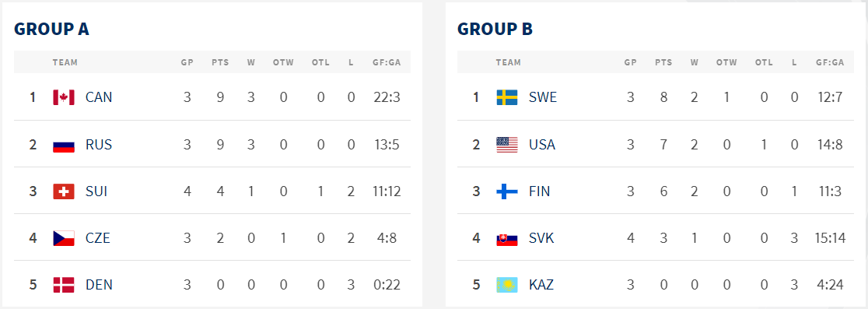Click the Czech Republic flag icon
This screenshot has width=868, height=309.
pos(64,238)
